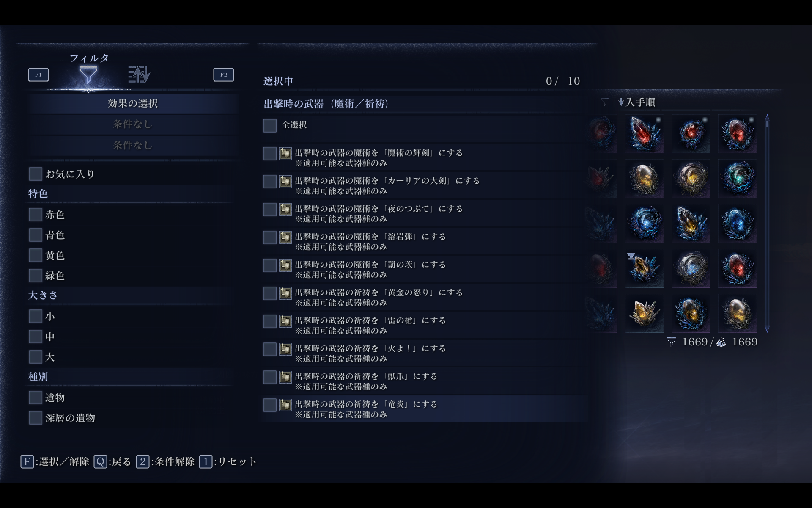
Task: Click the F1 key prompt icon
Action: 38,75
